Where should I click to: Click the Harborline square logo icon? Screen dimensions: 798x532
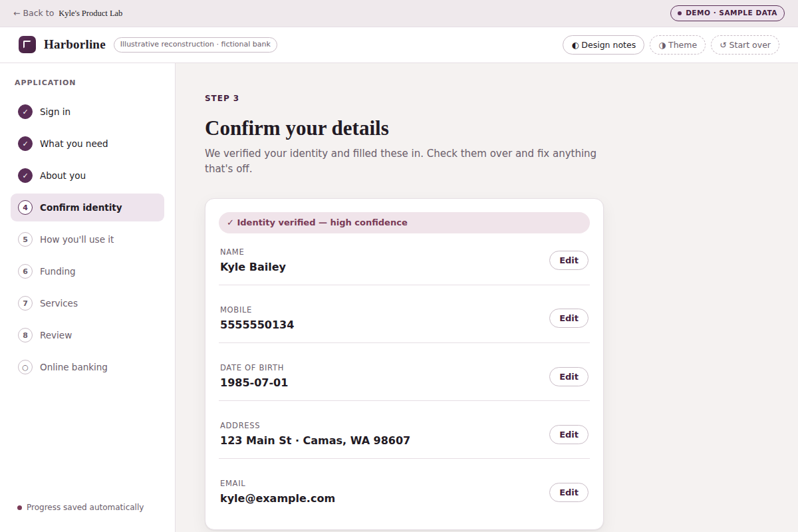pos(27,45)
